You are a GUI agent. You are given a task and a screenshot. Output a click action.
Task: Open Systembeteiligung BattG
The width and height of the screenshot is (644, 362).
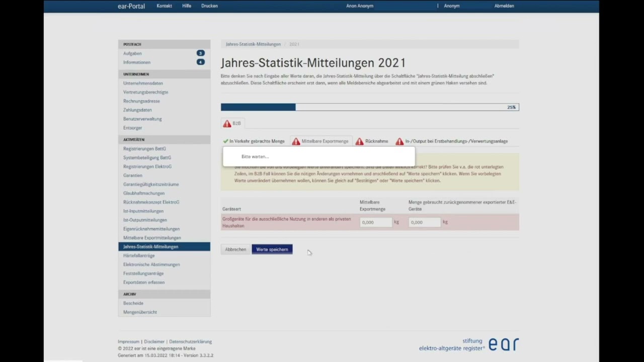click(x=147, y=158)
